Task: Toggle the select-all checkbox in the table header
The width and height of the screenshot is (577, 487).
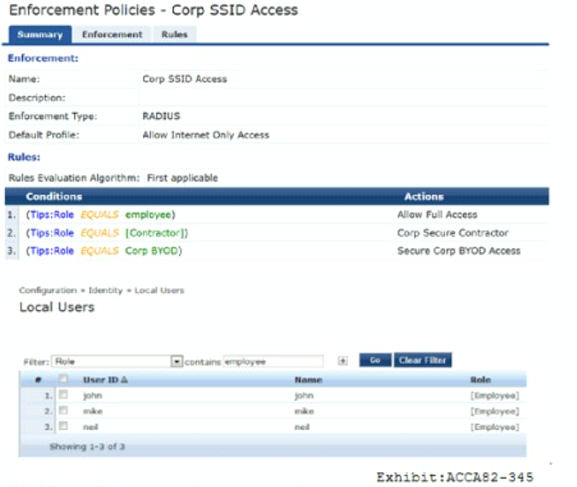Action: 63,378
